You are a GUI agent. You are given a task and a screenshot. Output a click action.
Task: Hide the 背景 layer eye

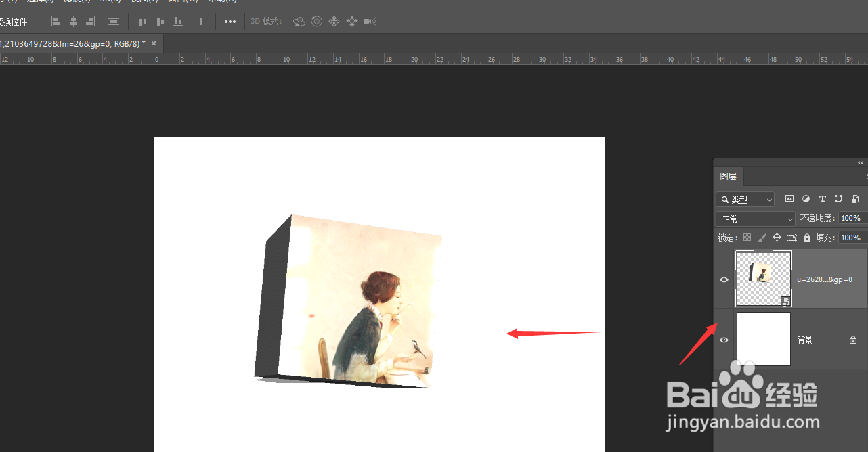click(724, 340)
